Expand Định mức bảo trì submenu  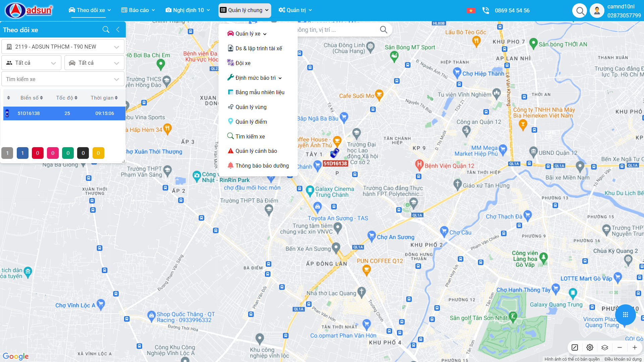click(255, 78)
